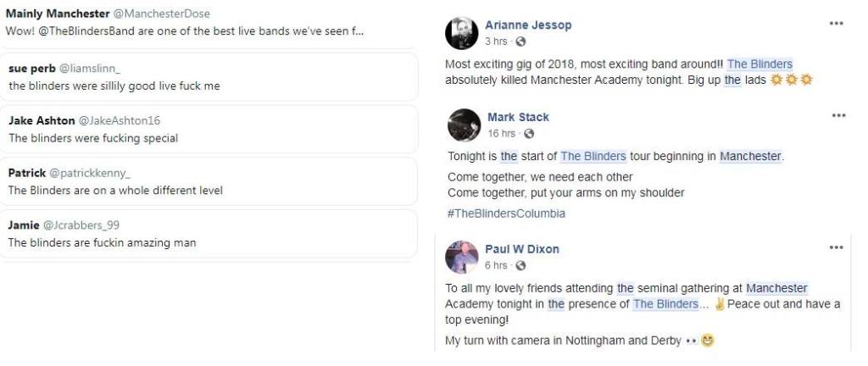868x366 pixels.
Task: Open the Jake Ashton tweet card
Action: tap(209, 129)
